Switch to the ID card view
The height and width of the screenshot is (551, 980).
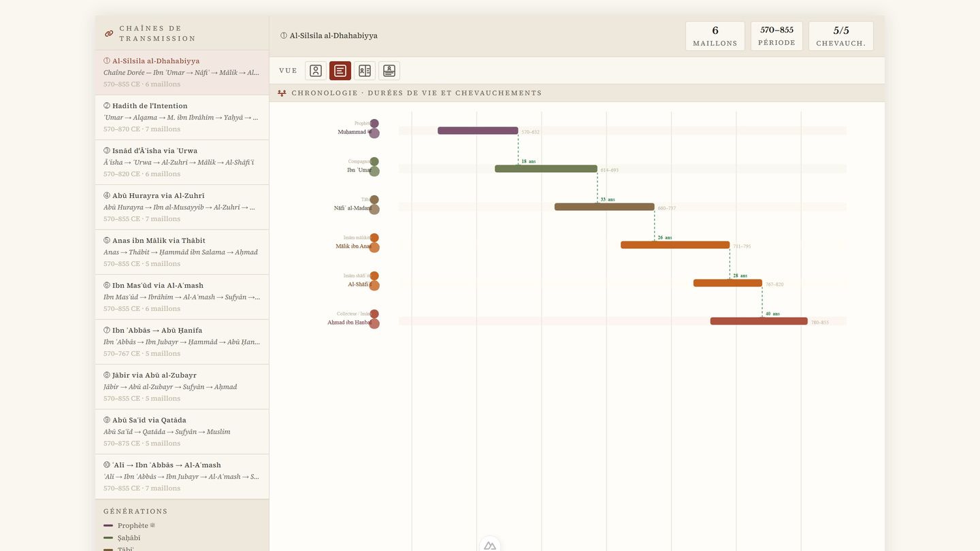point(389,71)
